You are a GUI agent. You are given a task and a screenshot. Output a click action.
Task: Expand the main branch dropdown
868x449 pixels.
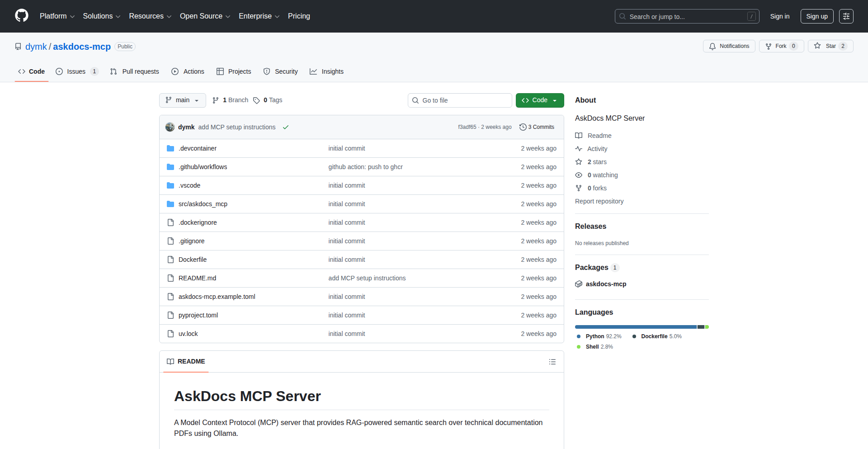182,100
